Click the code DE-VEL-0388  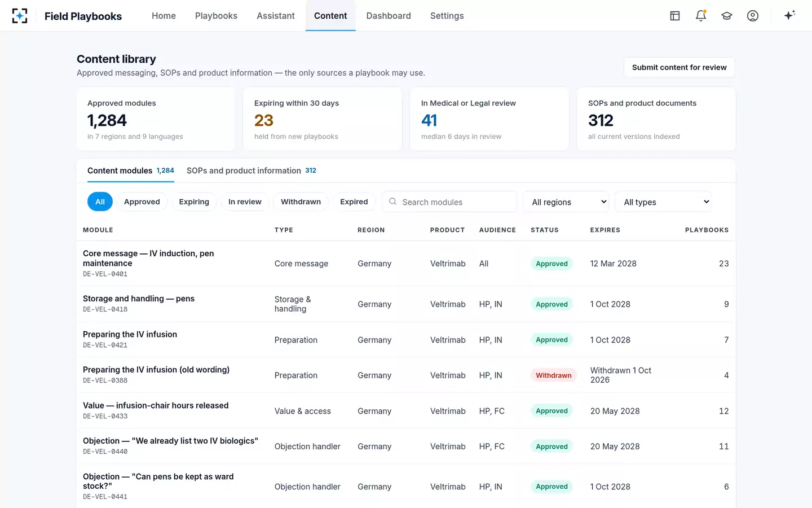105,380
